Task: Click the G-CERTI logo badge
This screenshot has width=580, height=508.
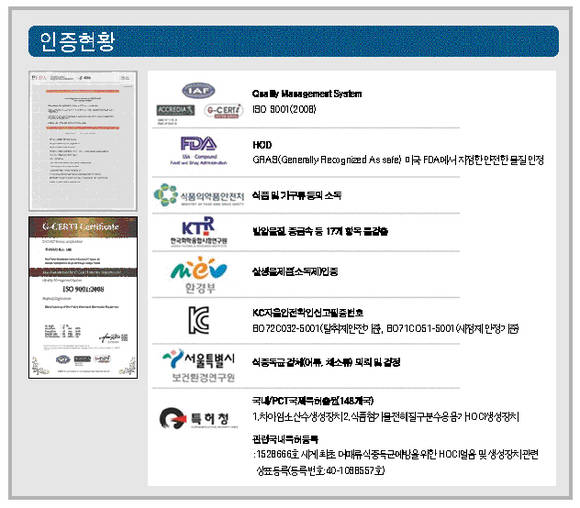Action: pos(223,111)
